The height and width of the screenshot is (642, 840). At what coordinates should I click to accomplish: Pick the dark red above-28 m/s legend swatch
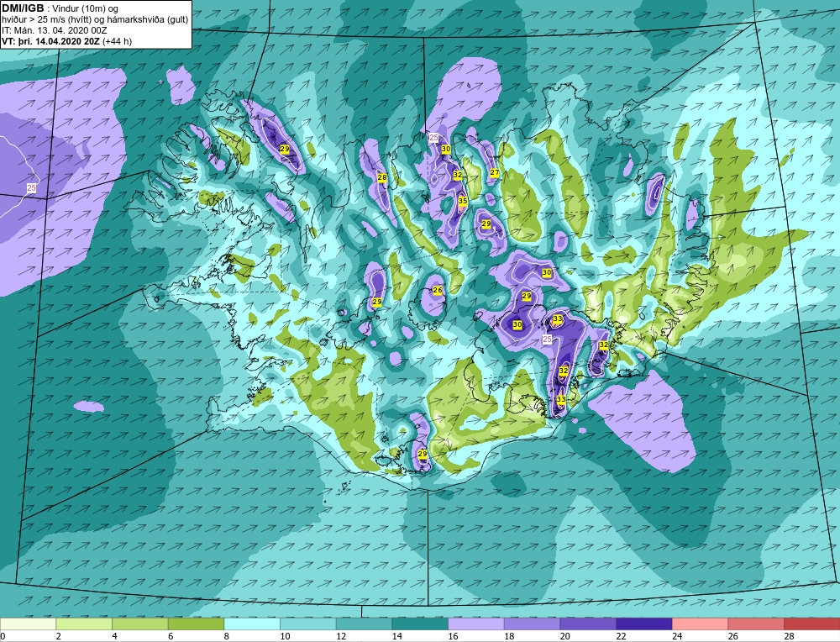[x=811, y=624]
